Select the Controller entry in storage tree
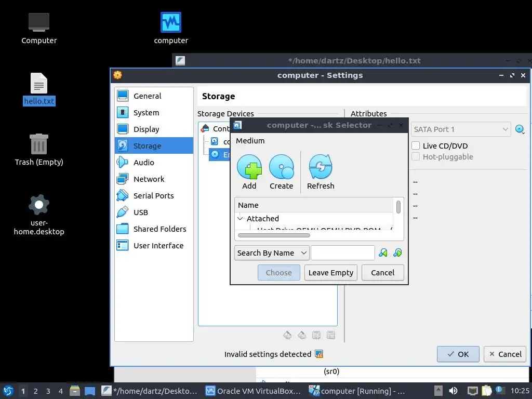532x399 pixels. coord(215,129)
